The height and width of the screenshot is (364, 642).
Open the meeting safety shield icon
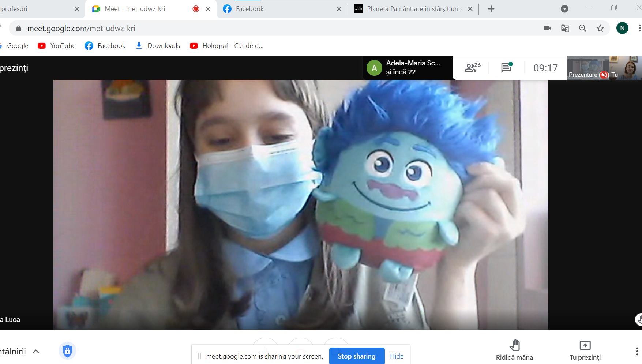click(67, 351)
